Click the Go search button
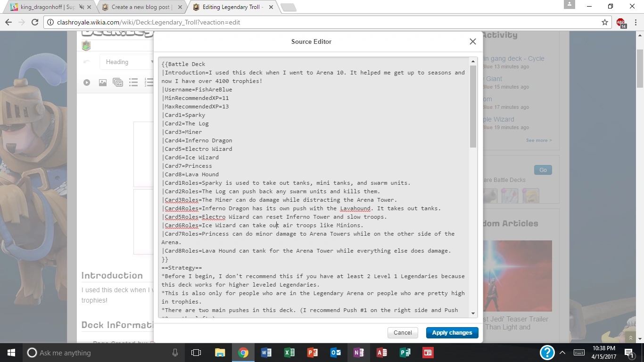Image resolution: width=644 pixels, height=362 pixels. click(x=543, y=170)
